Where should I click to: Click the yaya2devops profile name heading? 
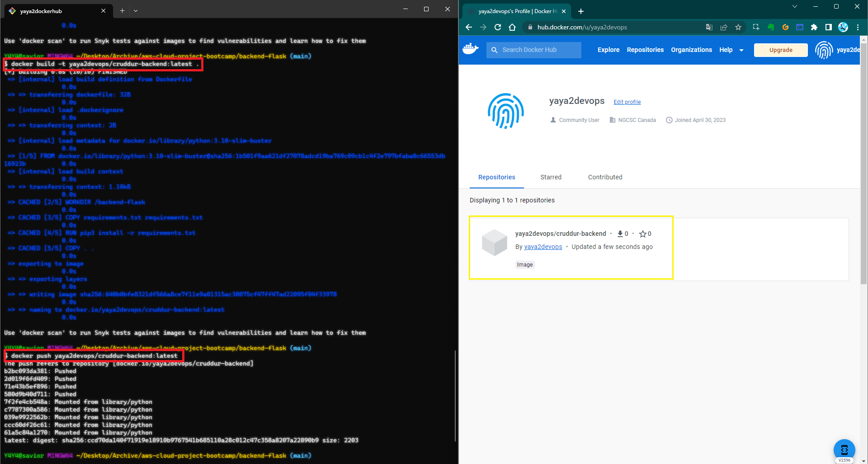coord(576,101)
